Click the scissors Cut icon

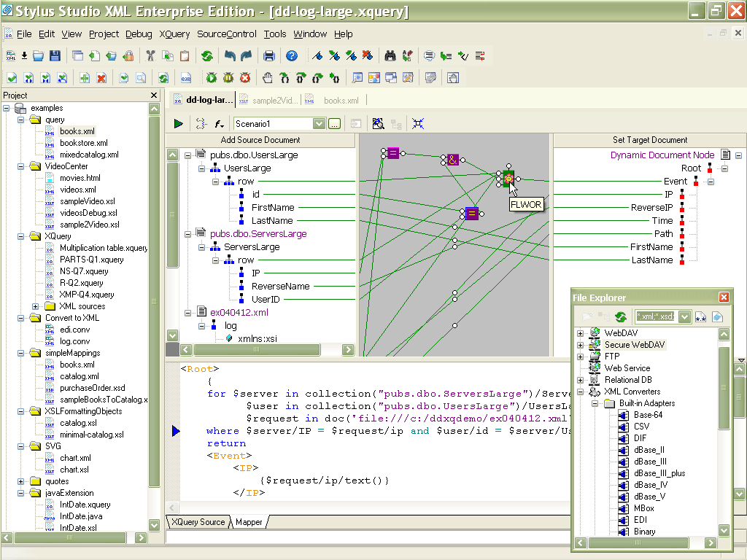pyautogui.click(x=150, y=56)
